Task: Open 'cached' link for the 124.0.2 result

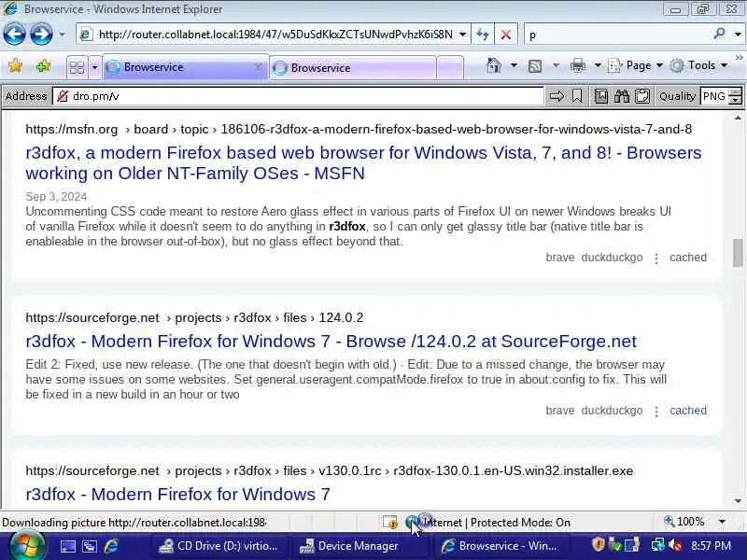Action: (688, 411)
